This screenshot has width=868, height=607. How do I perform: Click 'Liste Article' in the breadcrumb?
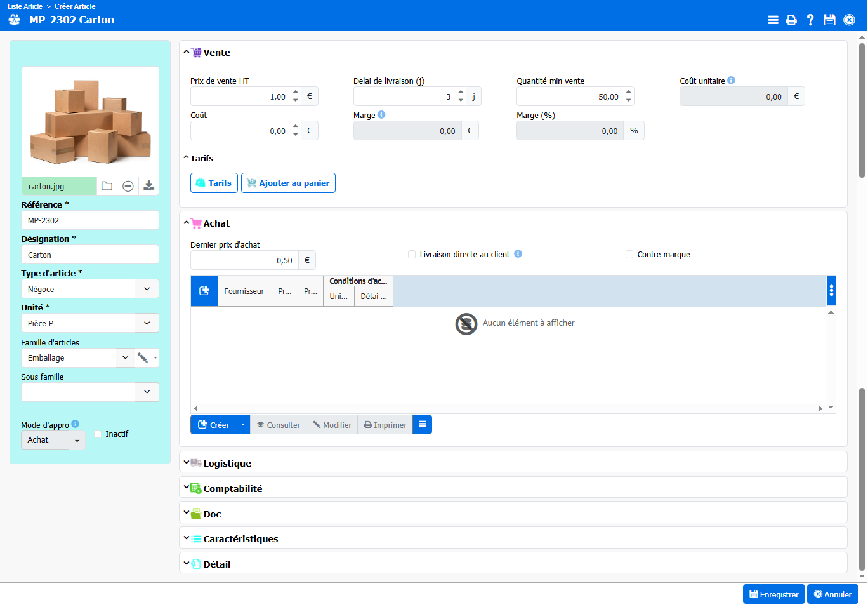(25, 6)
